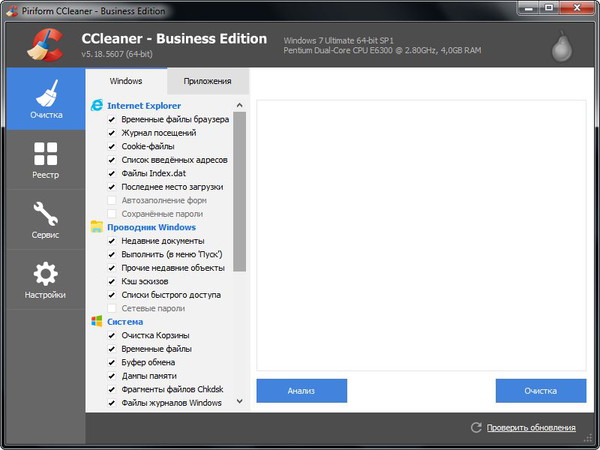Uncheck Недавние документы

pyautogui.click(x=112, y=241)
